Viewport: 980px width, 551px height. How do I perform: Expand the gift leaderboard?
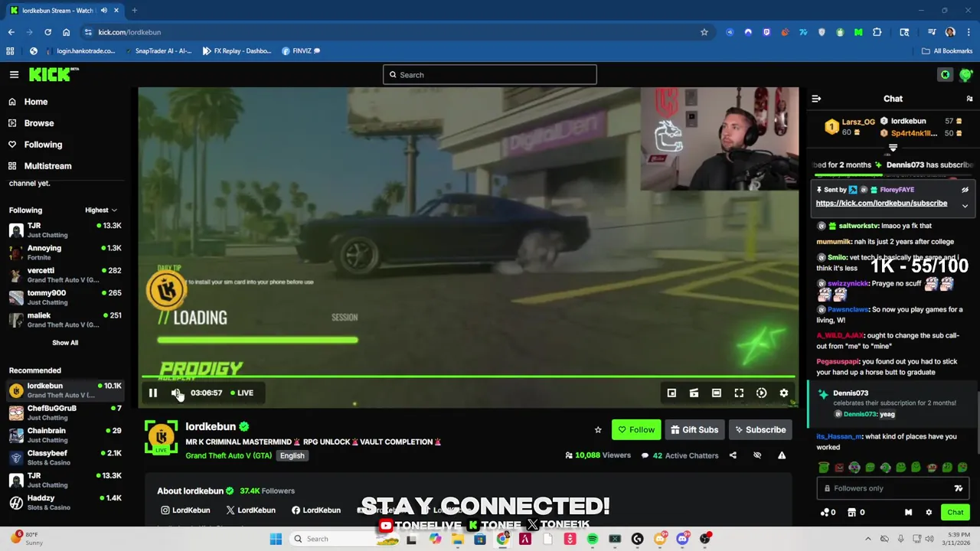[893, 148]
